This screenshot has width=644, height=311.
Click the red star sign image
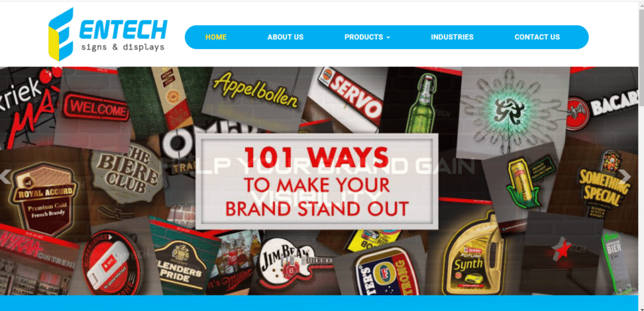561,249
